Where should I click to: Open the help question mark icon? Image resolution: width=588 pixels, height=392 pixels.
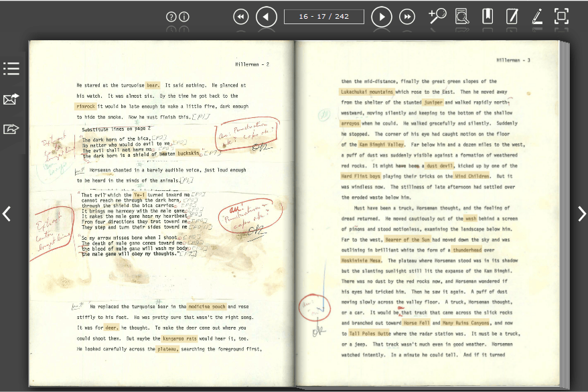pos(171,17)
